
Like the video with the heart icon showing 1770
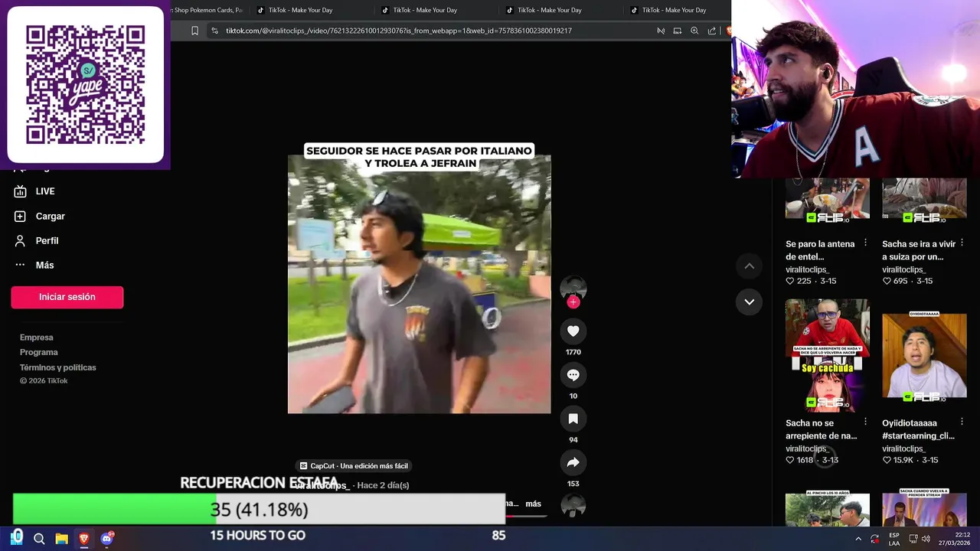[x=573, y=331]
